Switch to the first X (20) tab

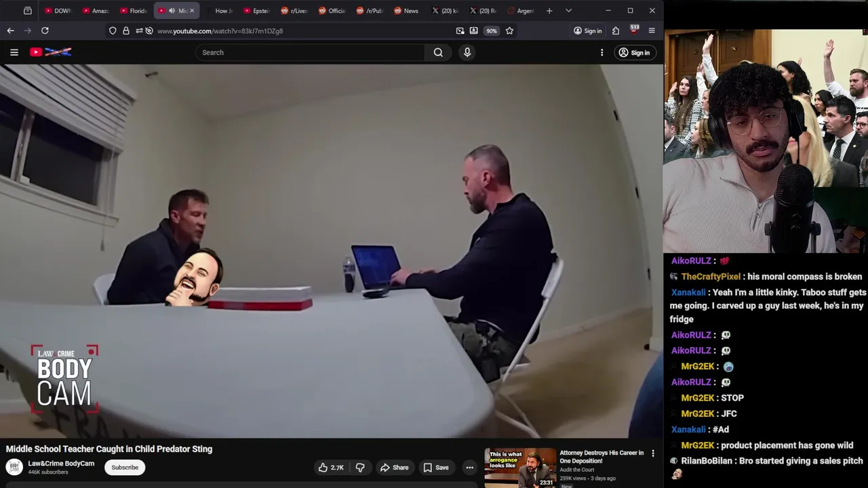(446, 11)
